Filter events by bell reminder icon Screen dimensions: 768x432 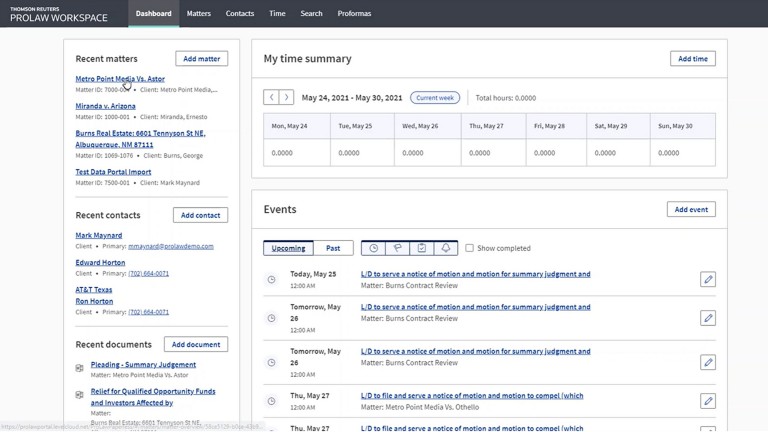point(446,248)
